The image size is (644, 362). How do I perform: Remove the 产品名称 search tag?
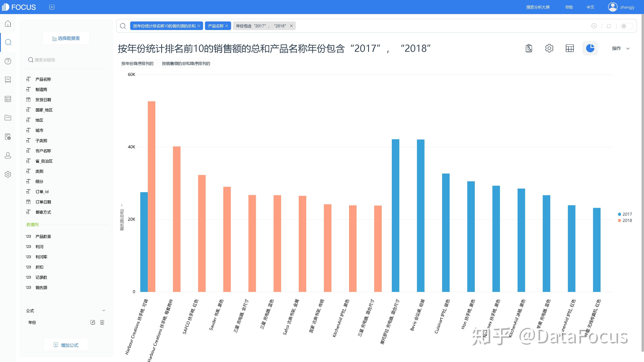click(227, 26)
